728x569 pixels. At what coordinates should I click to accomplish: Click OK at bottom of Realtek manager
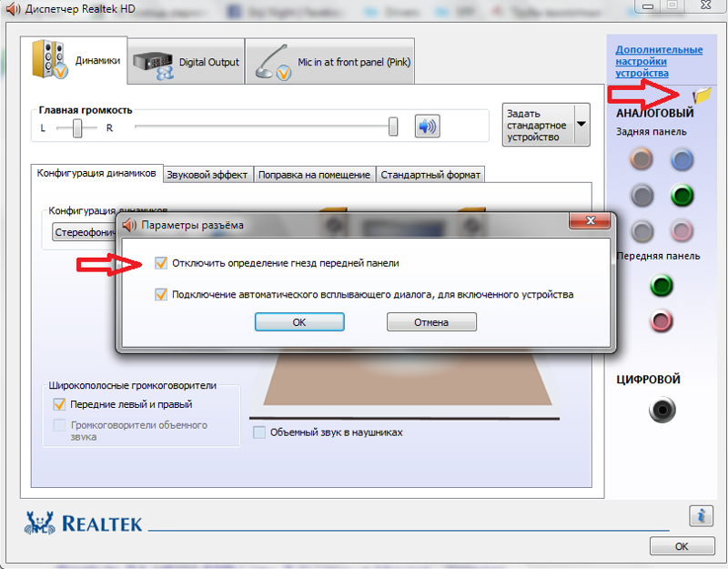pos(682,546)
